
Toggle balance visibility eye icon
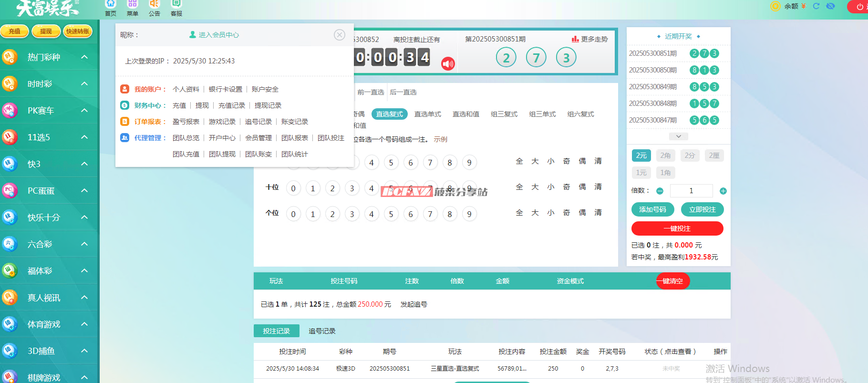pos(830,6)
